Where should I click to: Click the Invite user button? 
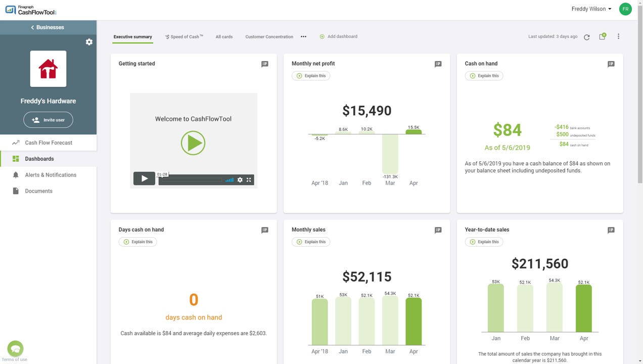click(x=48, y=120)
